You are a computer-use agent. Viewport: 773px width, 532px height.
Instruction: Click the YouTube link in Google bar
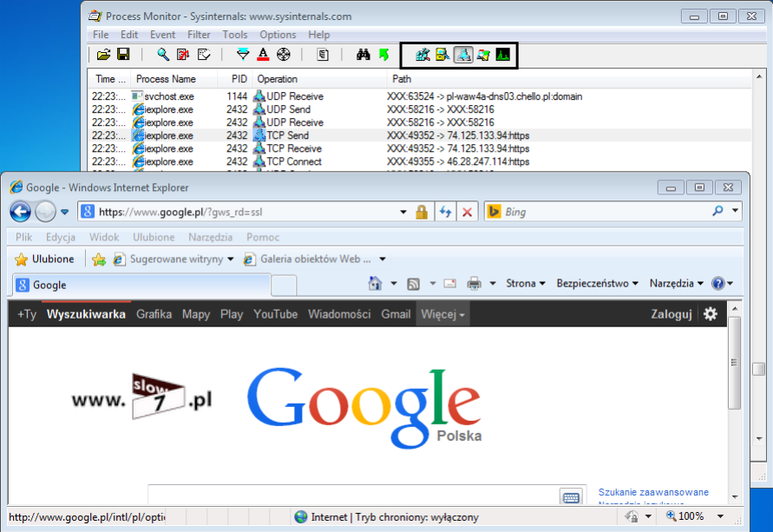coord(276,314)
